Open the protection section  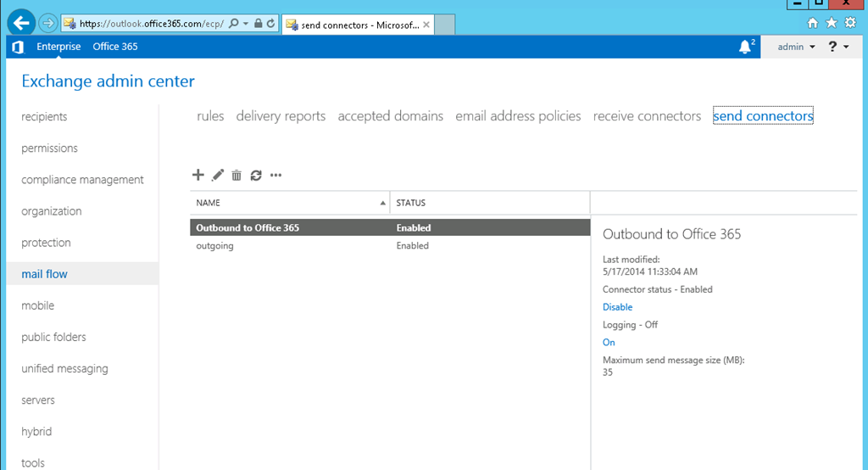coord(46,243)
